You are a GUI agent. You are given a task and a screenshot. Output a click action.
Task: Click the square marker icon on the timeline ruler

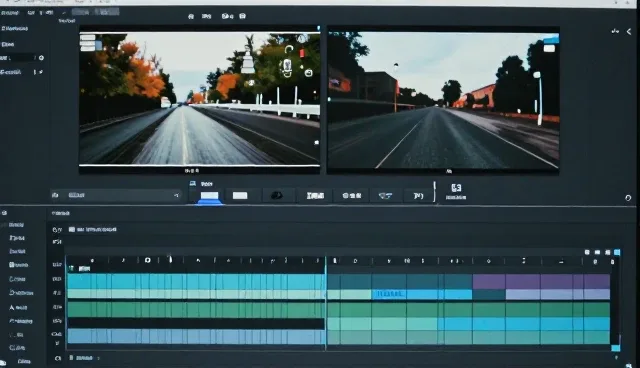point(148,260)
